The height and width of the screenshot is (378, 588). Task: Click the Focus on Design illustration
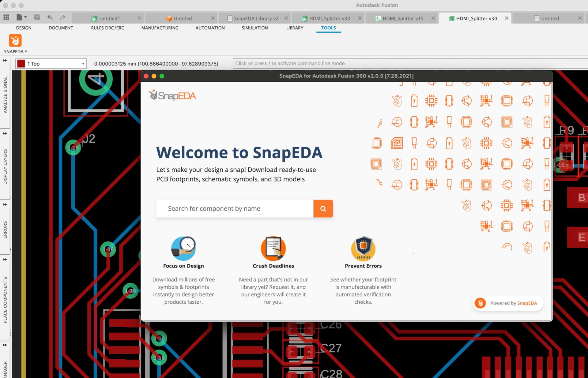[x=183, y=248]
